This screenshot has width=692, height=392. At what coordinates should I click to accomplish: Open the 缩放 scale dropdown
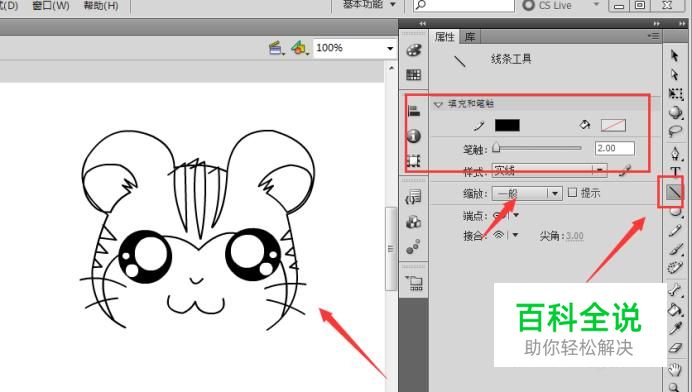point(527,193)
